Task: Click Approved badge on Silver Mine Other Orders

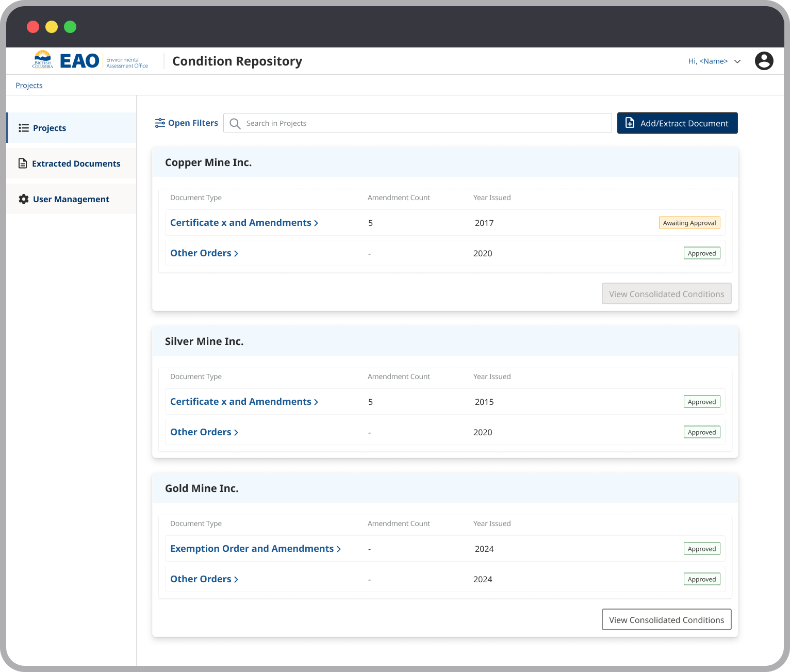Action: 702,432
